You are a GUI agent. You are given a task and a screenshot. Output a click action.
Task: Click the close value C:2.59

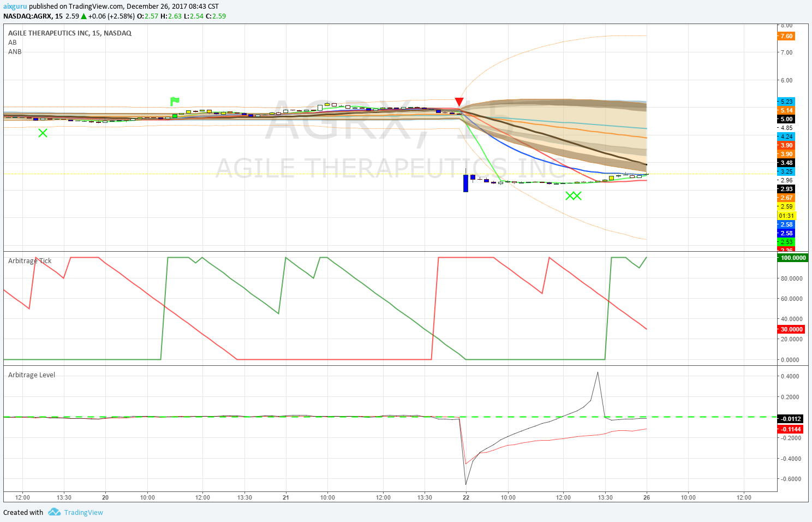216,16
